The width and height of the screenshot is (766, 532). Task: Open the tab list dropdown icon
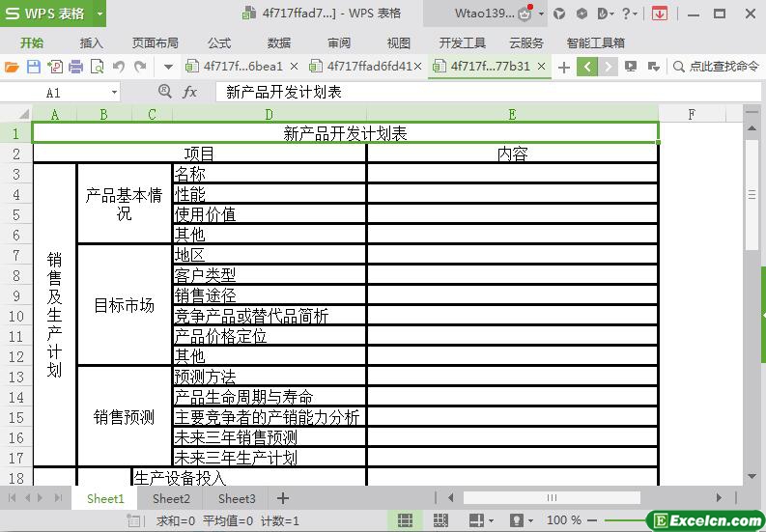[x=653, y=67]
